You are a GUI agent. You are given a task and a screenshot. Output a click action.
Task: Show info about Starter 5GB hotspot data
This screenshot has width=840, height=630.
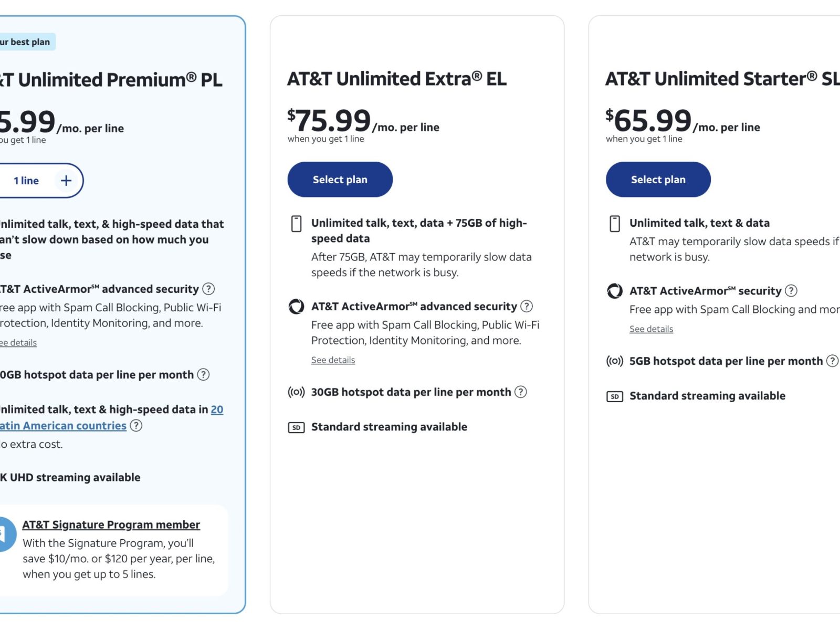(832, 361)
